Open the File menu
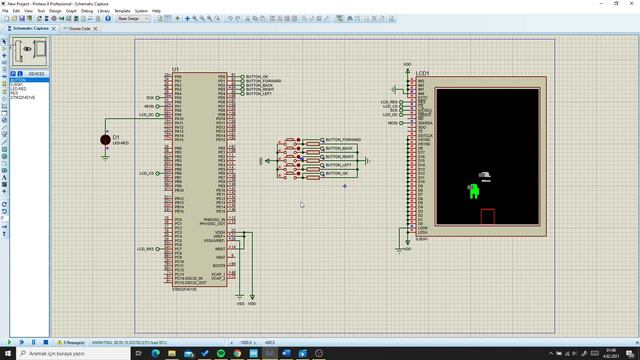The image size is (640, 360). 5,11
